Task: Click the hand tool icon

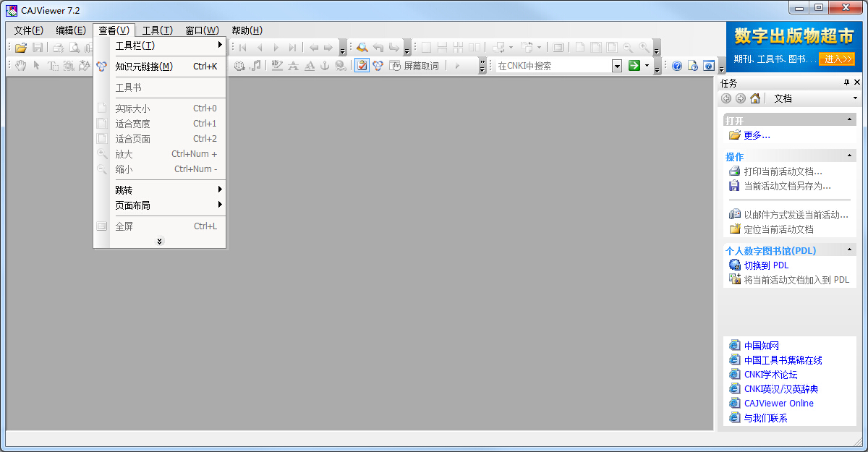Action: pos(21,66)
